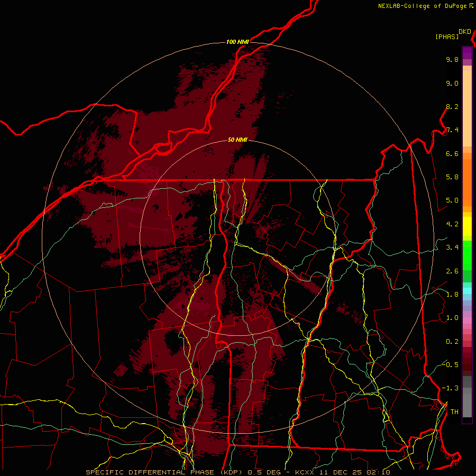Click the 5.0 value on the color scale

pyautogui.click(x=452, y=200)
